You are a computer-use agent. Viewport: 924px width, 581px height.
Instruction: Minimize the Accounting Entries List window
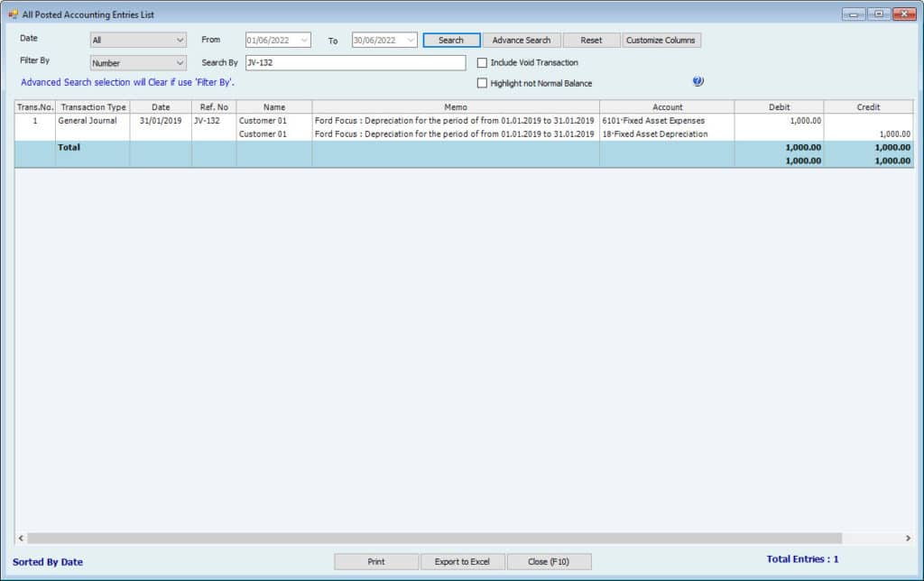point(854,14)
